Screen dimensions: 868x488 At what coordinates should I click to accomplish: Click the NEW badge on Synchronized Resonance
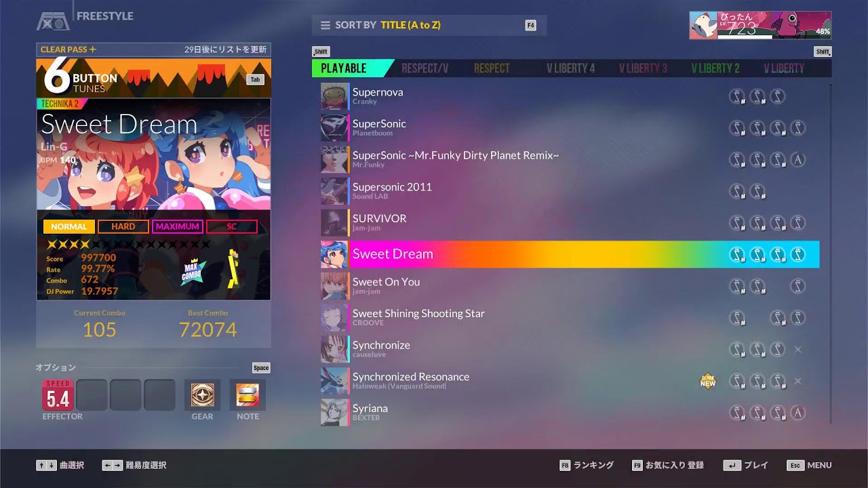point(708,381)
